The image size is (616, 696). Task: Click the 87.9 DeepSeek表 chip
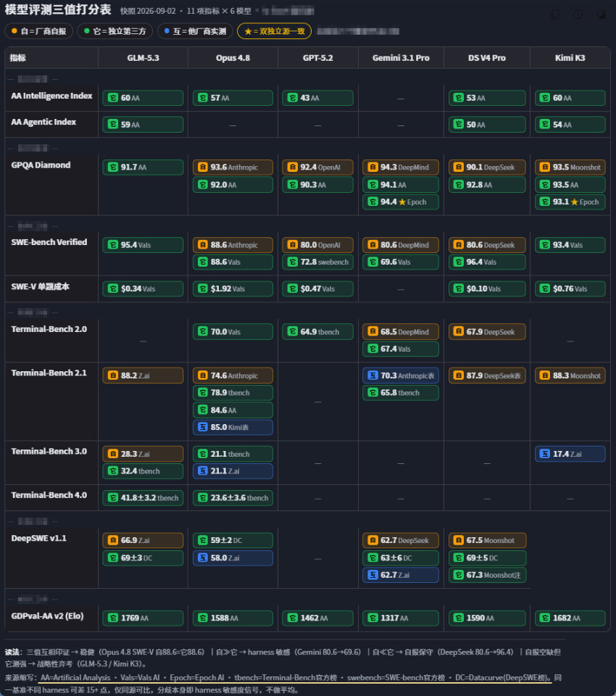pos(487,376)
